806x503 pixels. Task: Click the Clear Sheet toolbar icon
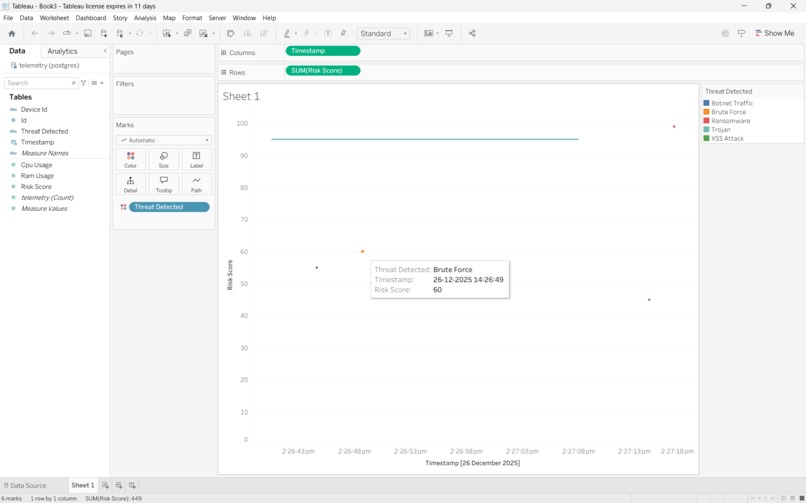point(204,33)
